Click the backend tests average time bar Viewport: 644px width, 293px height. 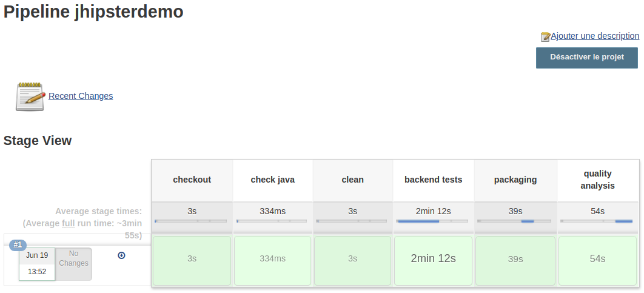pos(433,221)
